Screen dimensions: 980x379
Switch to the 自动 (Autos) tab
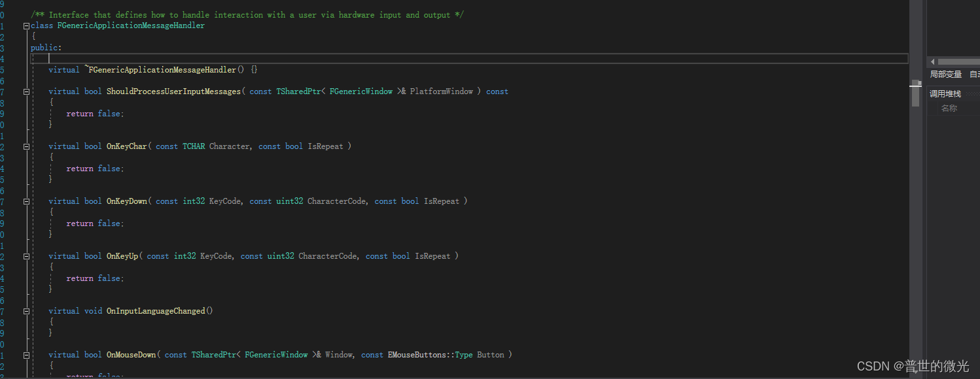(975, 74)
